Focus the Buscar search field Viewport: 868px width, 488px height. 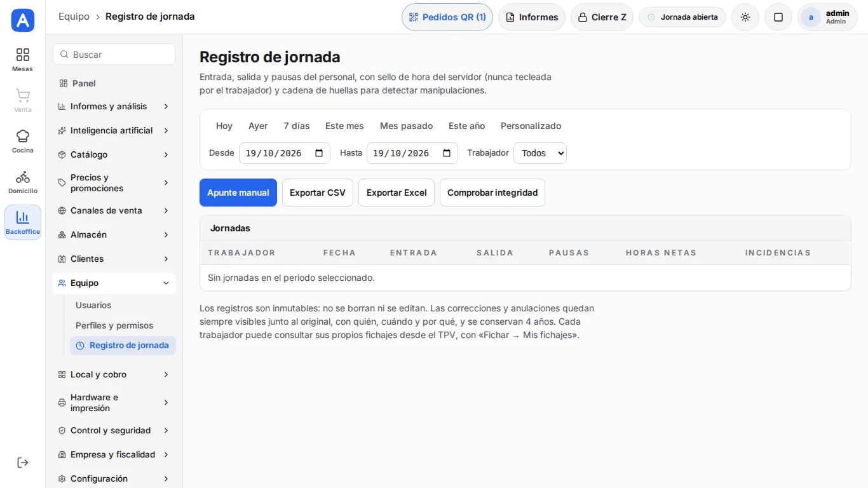(x=114, y=55)
